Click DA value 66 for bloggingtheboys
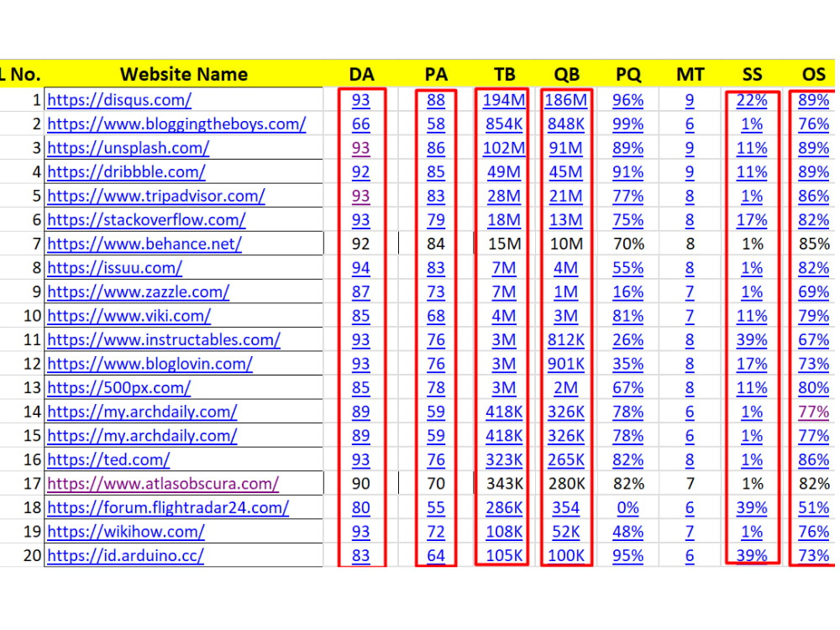Image resolution: width=840 pixels, height=630 pixels. click(x=360, y=124)
